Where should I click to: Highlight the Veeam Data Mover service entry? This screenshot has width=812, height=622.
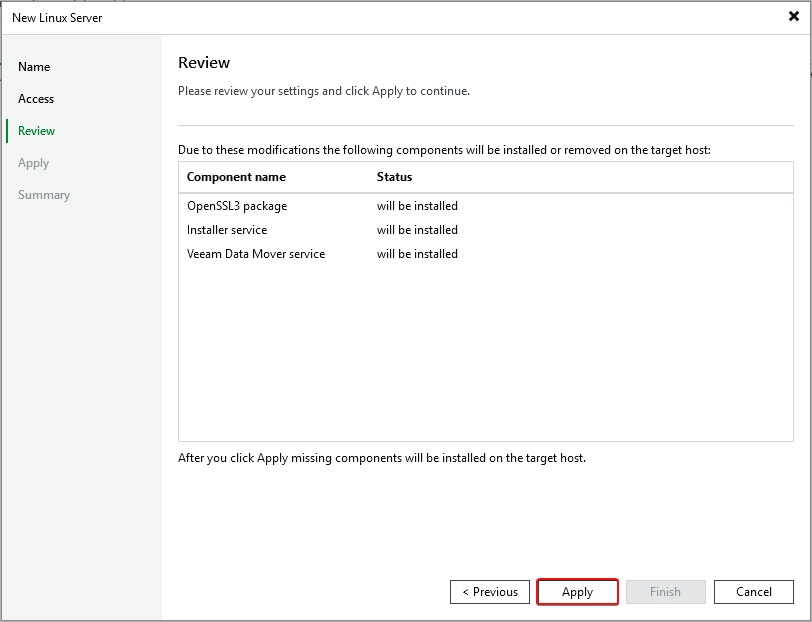(256, 254)
